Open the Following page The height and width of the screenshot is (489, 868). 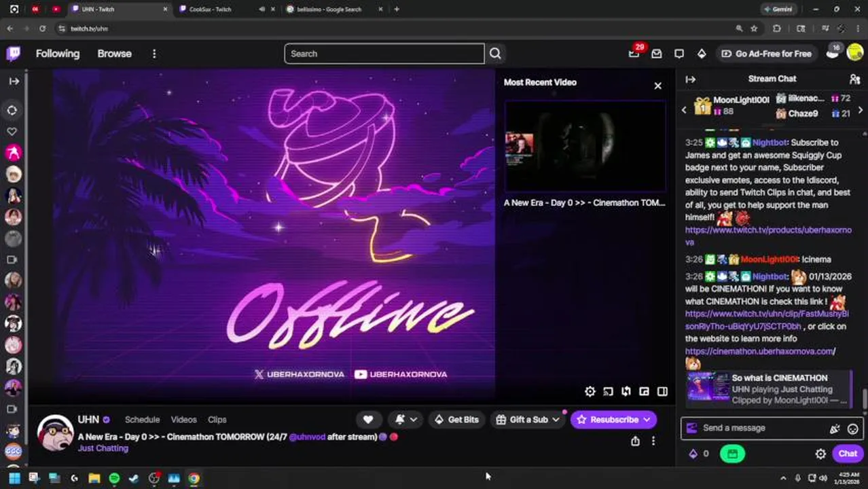point(58,54)
